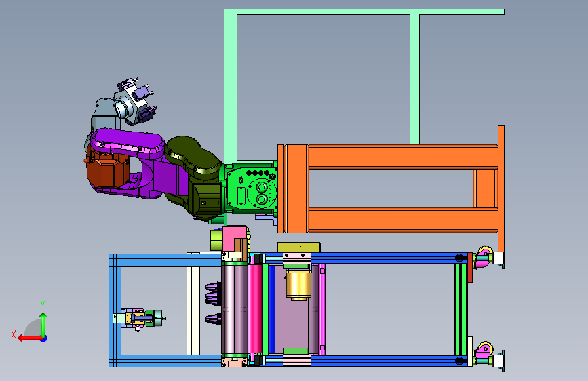Select the red end plate on conveyor

[x=470, y=268]
